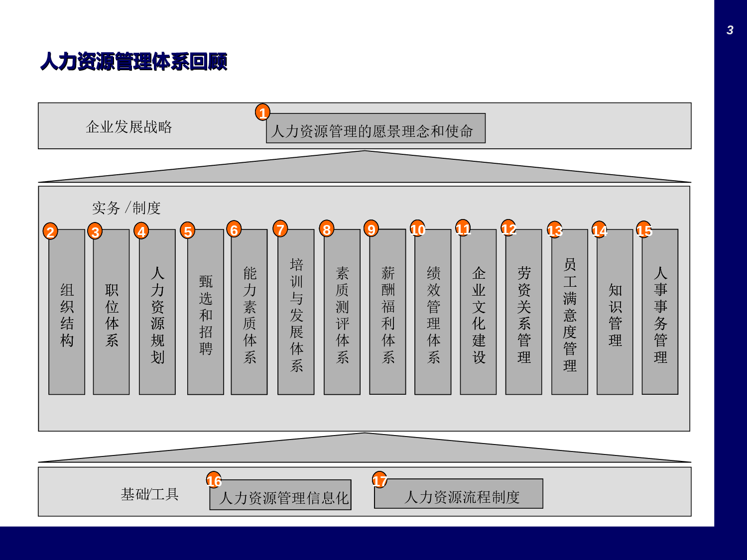Image resolution: width=747 pixels, height=560 pixels.
Task: Click the orange number 15 badge
Action: point(644,229)
